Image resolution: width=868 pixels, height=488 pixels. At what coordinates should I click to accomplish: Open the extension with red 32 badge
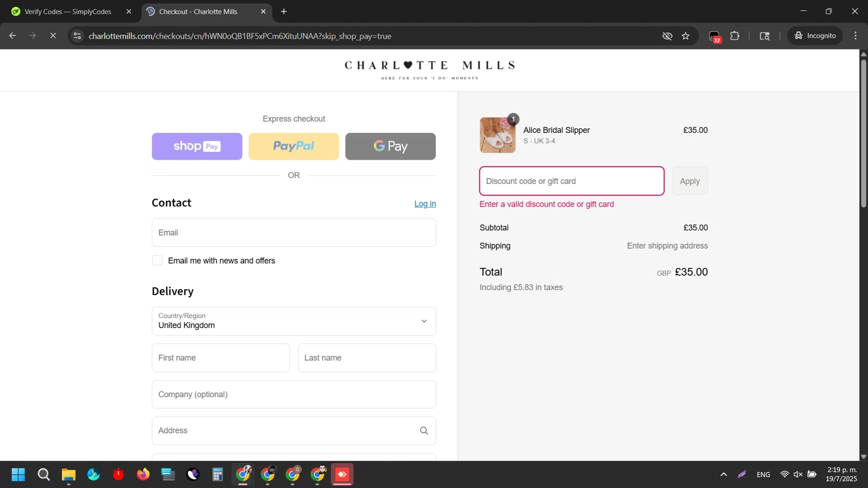click(x=715, y=36)
